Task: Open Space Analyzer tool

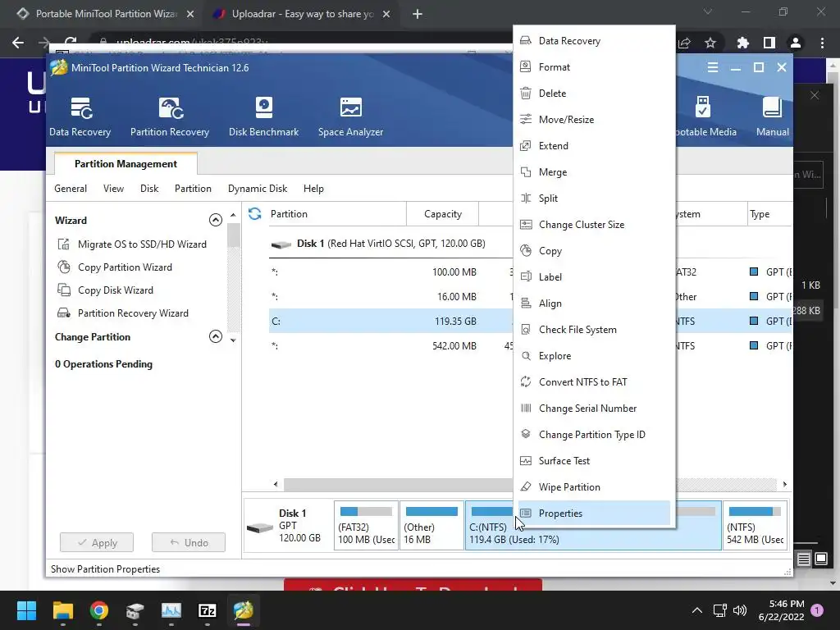Action: point(350,116)
